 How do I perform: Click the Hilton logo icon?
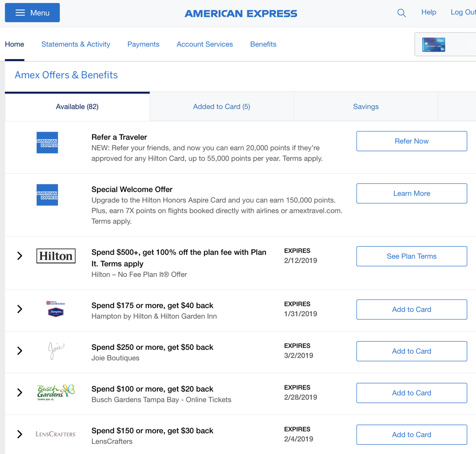tap(56, 256)
